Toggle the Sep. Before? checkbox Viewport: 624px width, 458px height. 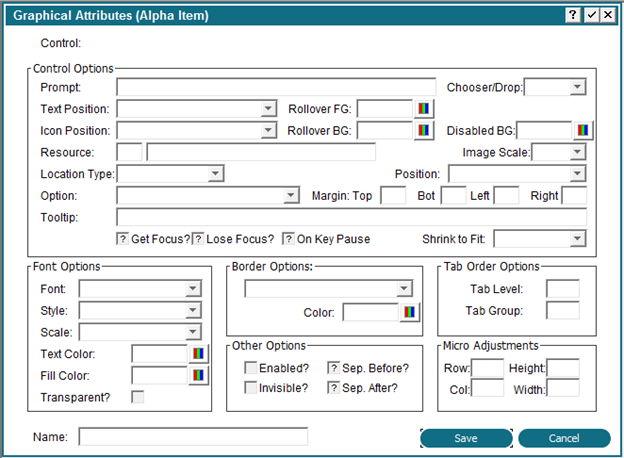click(333, 368)
